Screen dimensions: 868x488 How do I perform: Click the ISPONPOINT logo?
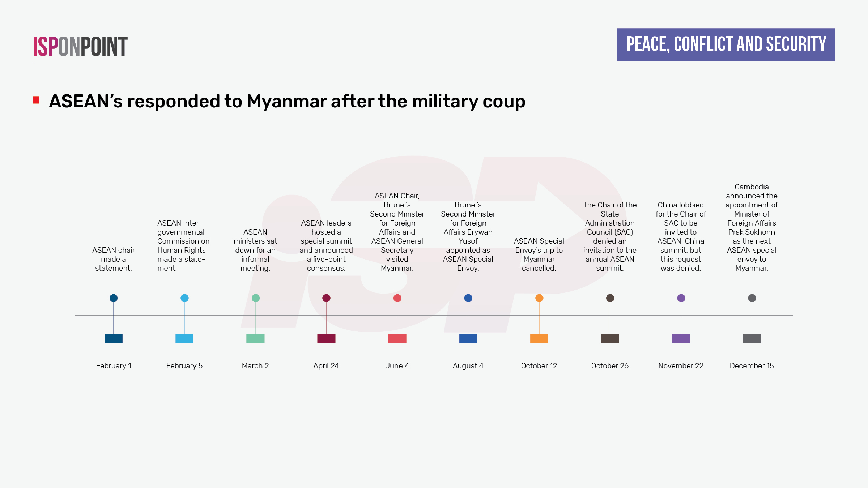(80, 46)
